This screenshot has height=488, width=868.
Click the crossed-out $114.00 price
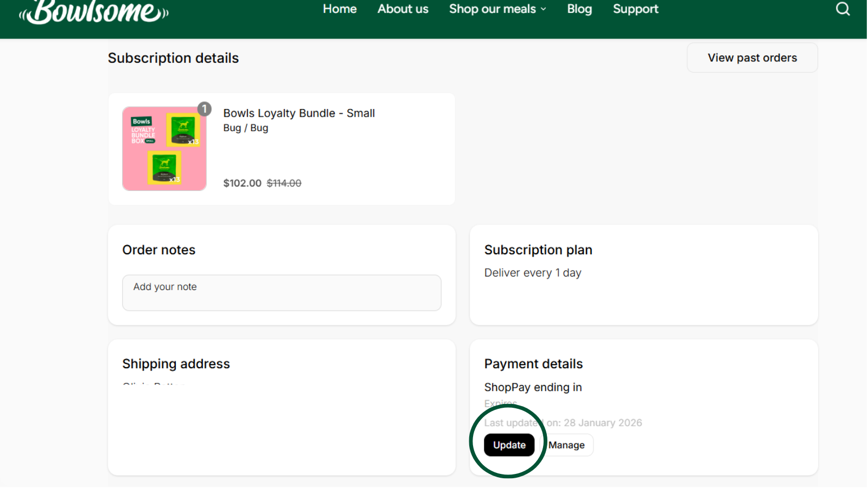[284, 183]
